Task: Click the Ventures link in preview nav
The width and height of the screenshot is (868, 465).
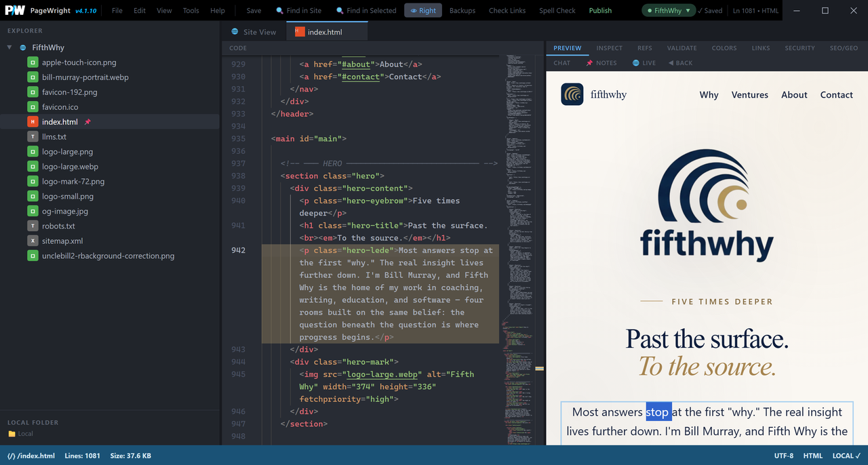Action: click(750, 95)
